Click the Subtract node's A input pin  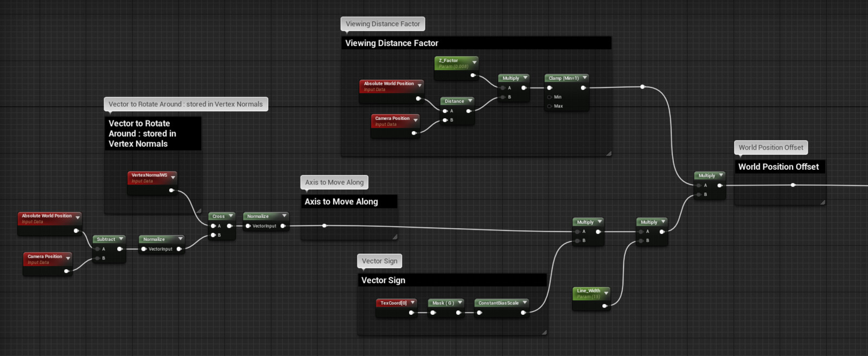(98, 249)
